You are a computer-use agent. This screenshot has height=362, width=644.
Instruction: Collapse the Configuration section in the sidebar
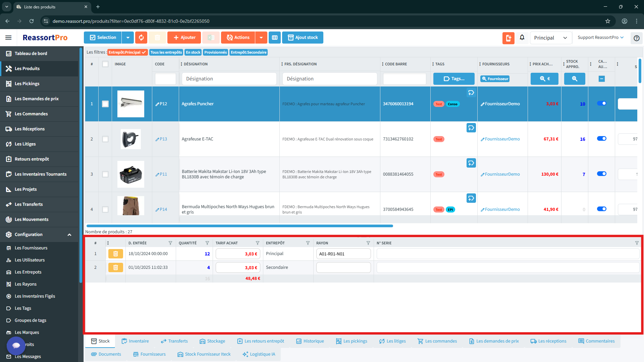[69, 234]
